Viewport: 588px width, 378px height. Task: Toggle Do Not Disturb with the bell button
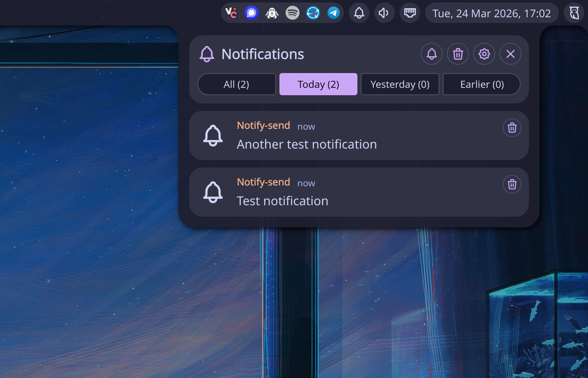click(431, 54)
